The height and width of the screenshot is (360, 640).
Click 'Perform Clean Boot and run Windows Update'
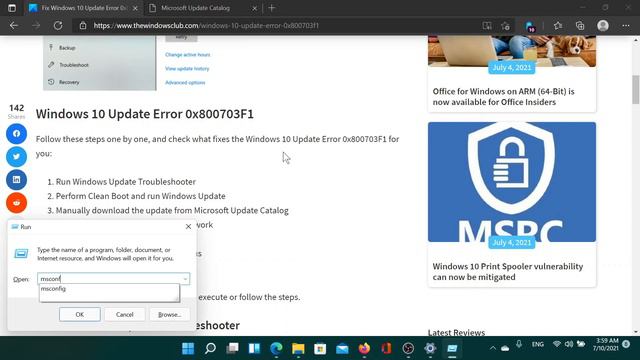point(140,196)
